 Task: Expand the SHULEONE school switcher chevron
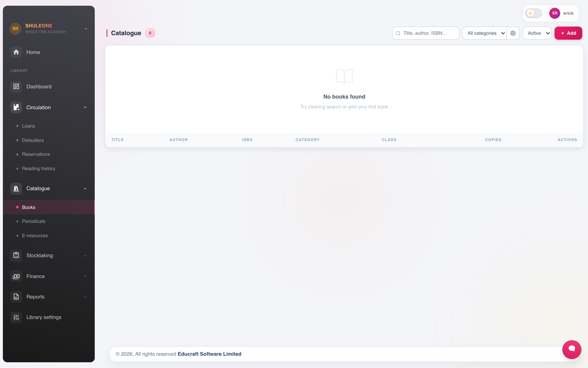pyautogui.click(x=86, y=29)
